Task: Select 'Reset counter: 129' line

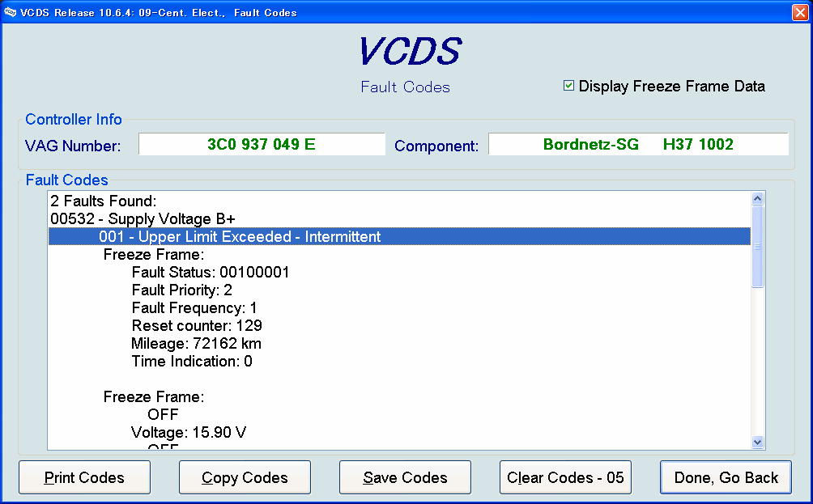Action: 197,325
